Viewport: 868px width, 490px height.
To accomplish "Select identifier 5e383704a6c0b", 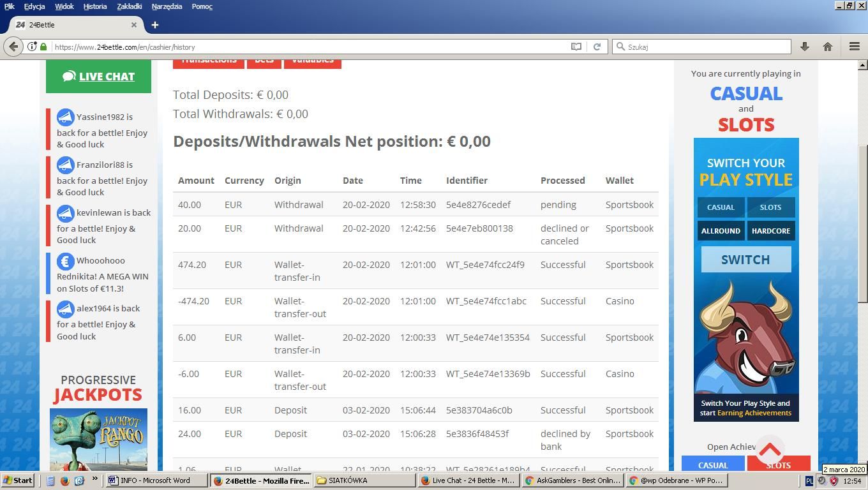I will click(479, 410).
